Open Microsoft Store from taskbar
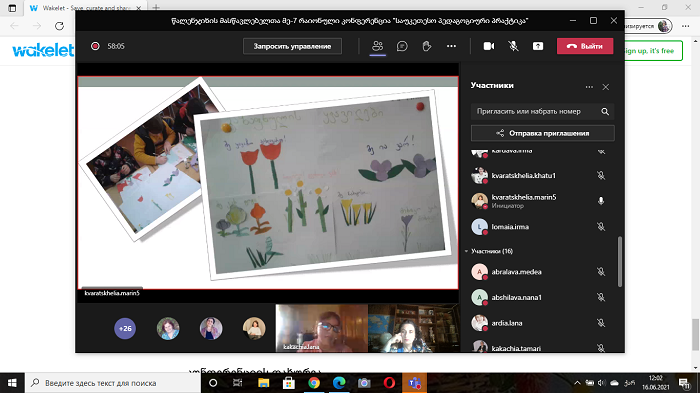 tap(289, 383)
